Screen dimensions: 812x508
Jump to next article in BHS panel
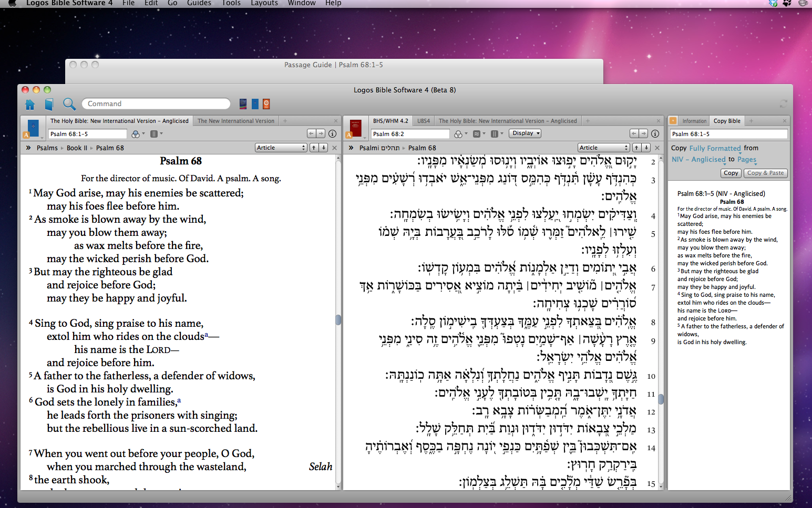[646, 148]
